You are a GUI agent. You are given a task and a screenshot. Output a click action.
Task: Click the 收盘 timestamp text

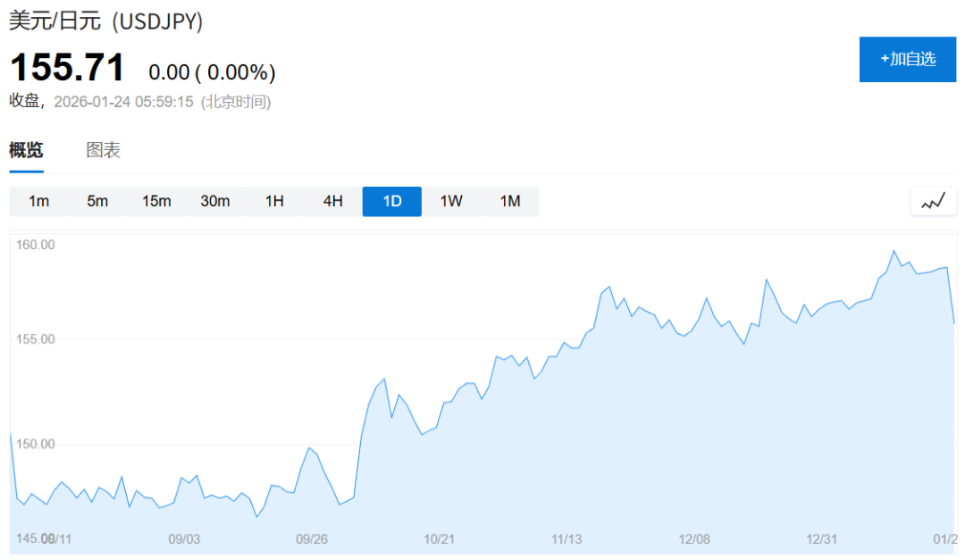tap(139, 102)
